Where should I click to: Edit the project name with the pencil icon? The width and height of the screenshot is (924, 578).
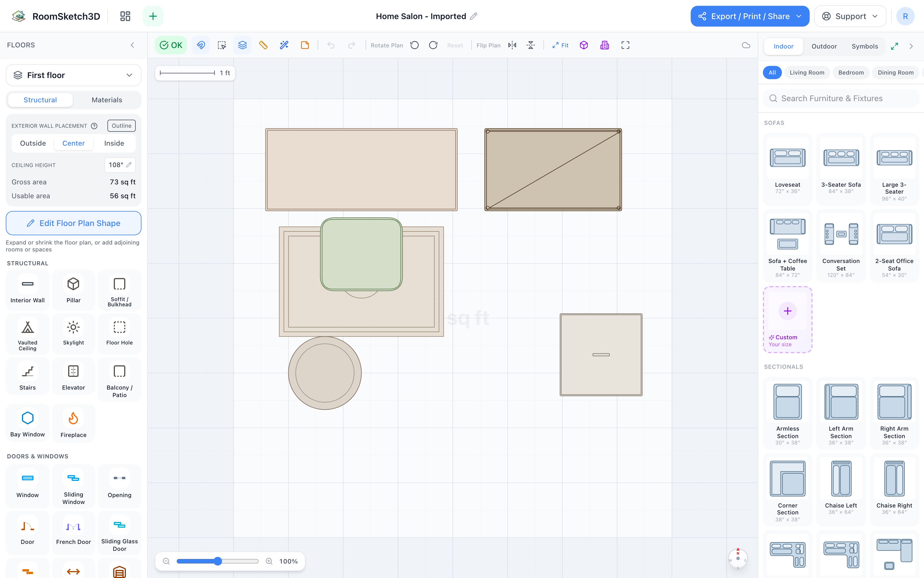pyautogui.click(x=474, y=16)
